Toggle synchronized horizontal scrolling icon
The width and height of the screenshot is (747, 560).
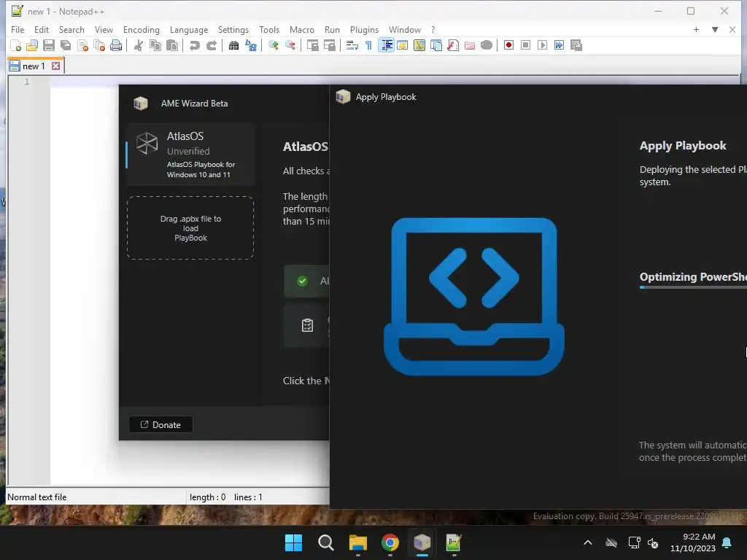[329, 45]
